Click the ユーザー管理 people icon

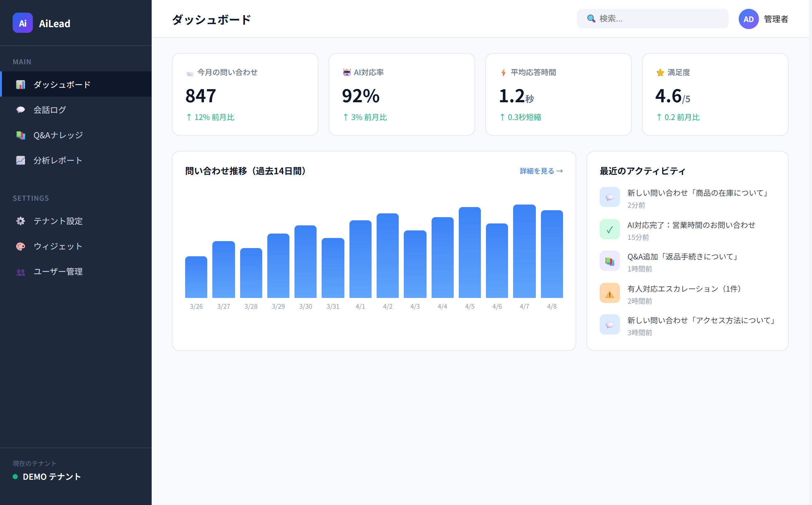click(21, 272)
